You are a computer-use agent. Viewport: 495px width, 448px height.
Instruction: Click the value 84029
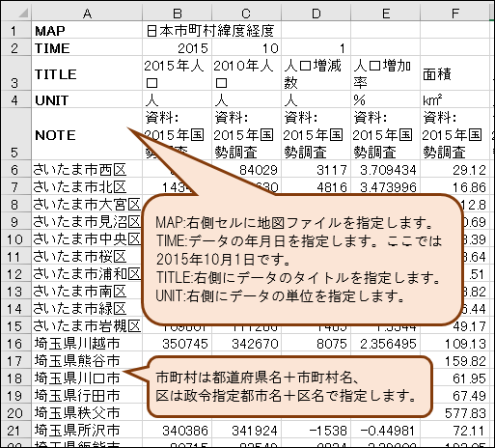(259, 170)
